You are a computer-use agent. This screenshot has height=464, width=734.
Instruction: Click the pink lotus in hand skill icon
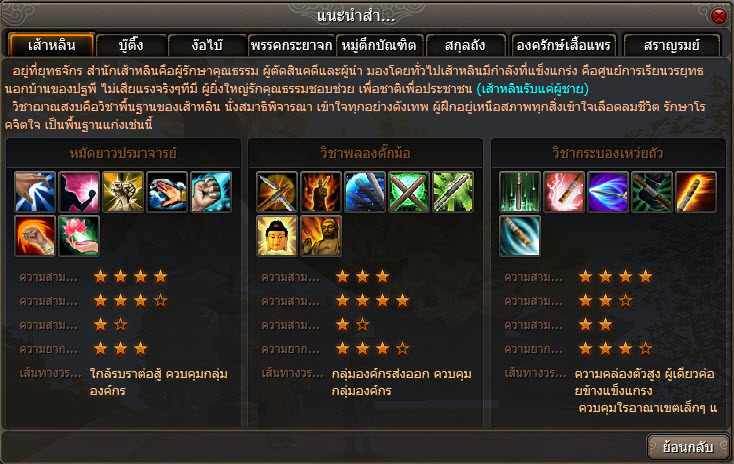(79, 236)
